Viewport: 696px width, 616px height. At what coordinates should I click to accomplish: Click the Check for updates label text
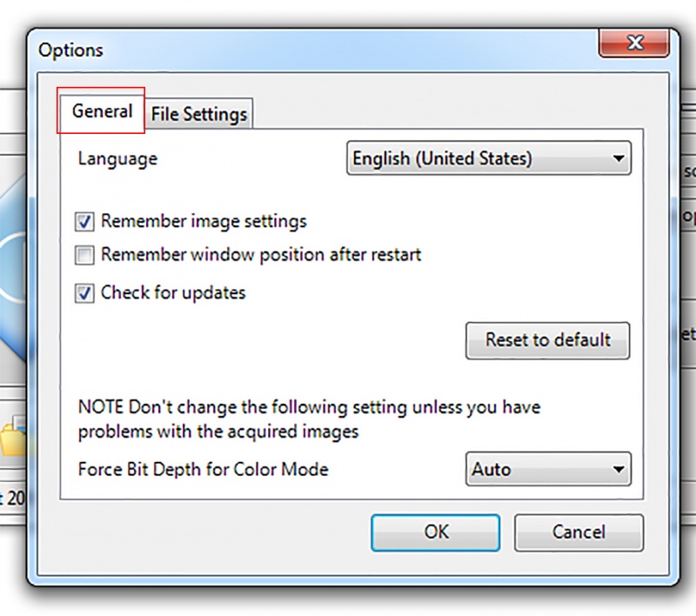click(x=173, y=293)
